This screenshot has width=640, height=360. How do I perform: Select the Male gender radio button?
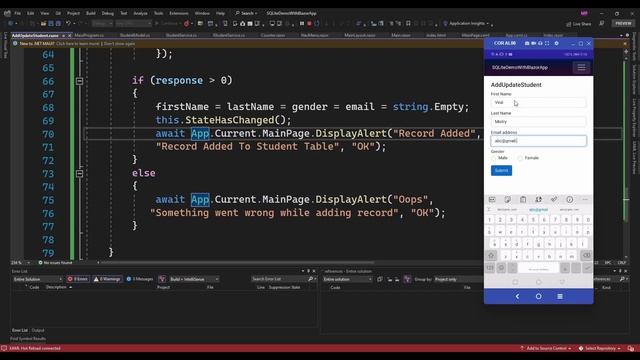[493, 158]
